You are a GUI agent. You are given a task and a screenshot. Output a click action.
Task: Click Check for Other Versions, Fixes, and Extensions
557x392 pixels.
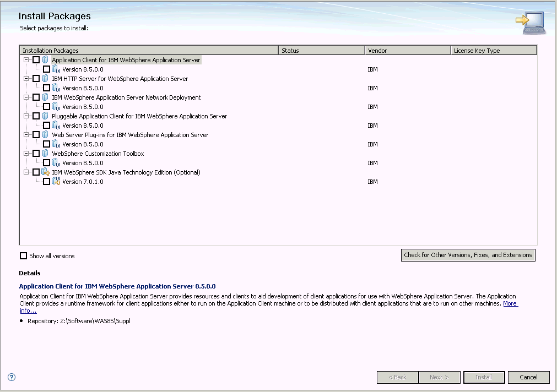(468, 255)
